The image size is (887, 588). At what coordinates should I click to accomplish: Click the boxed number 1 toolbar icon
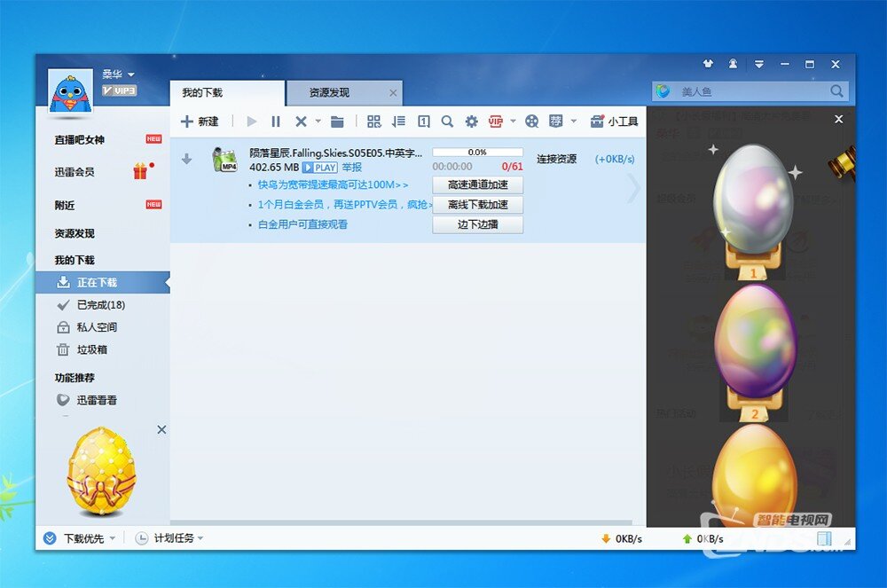click(x=424, y=122)
